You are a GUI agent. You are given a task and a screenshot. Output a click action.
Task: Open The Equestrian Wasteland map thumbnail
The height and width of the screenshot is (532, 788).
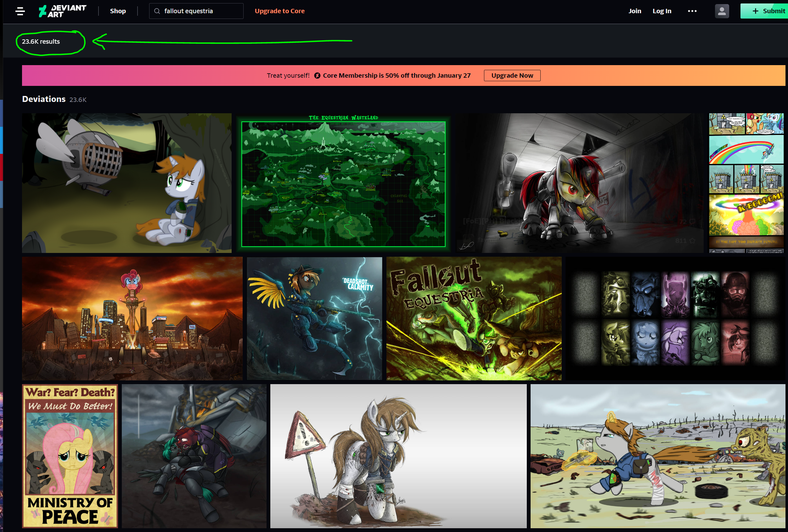tap(343, 183)
